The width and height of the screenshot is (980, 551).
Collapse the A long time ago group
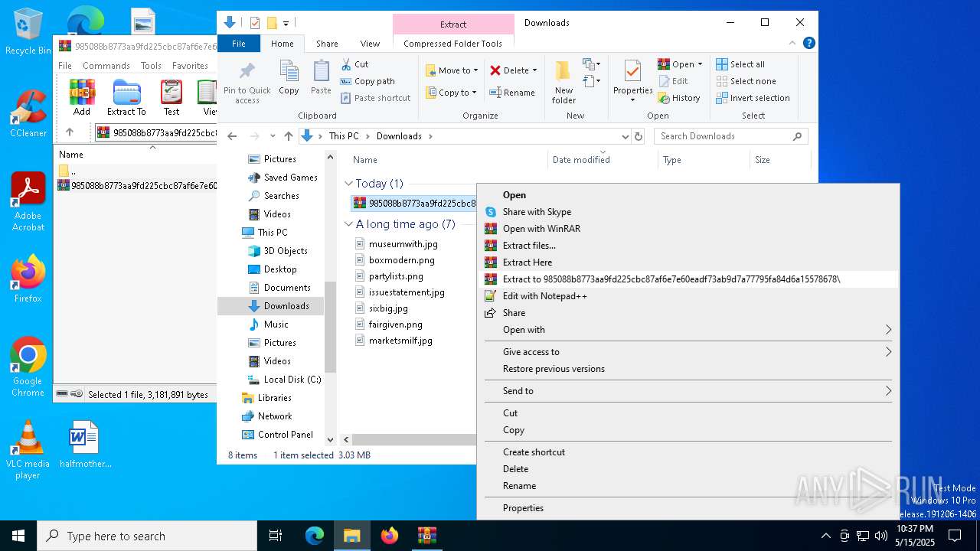pos(349,224)
